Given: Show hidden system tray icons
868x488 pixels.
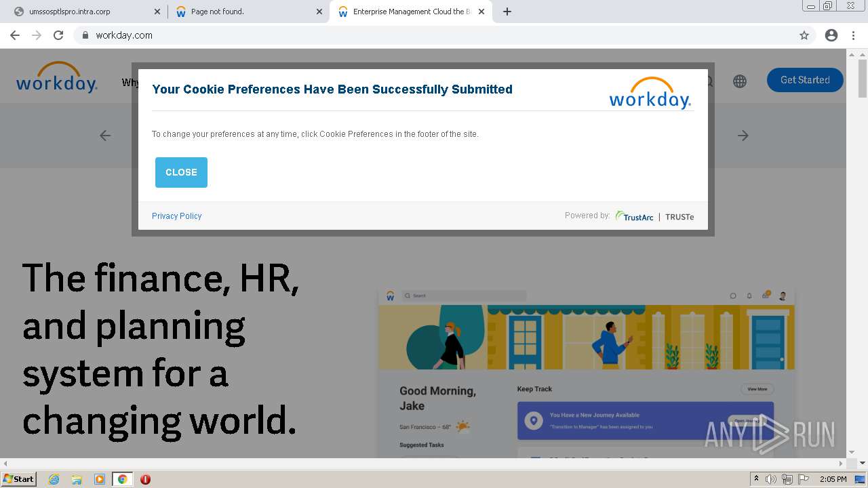Looking at the screenshot, I should click(x=756, y=479).
